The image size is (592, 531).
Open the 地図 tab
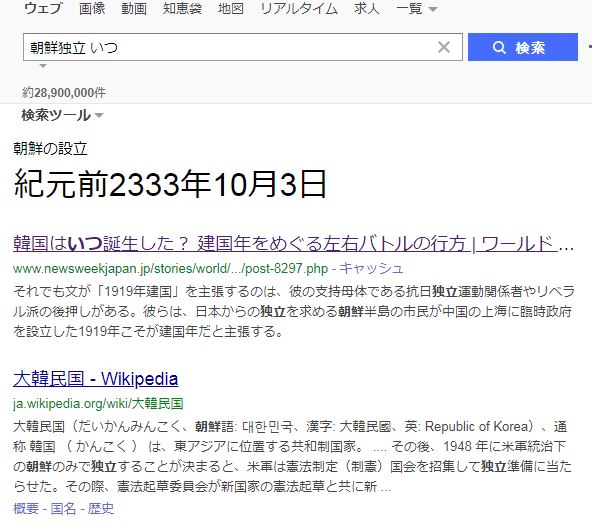click(230, 8)
